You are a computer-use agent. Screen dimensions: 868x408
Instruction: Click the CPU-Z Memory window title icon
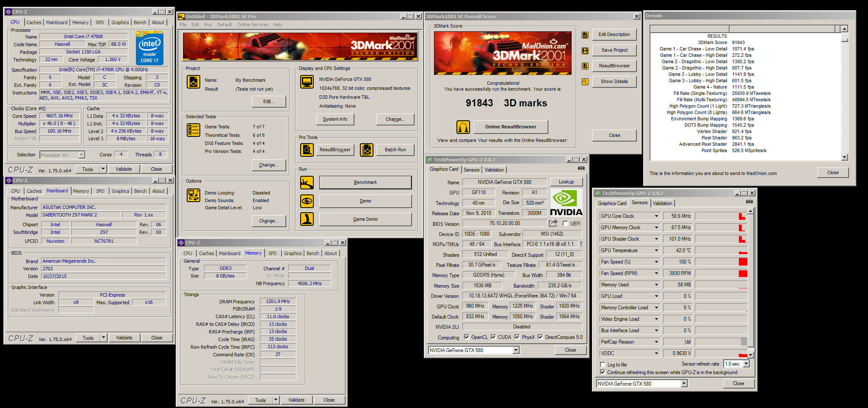(x=182, y=243)
